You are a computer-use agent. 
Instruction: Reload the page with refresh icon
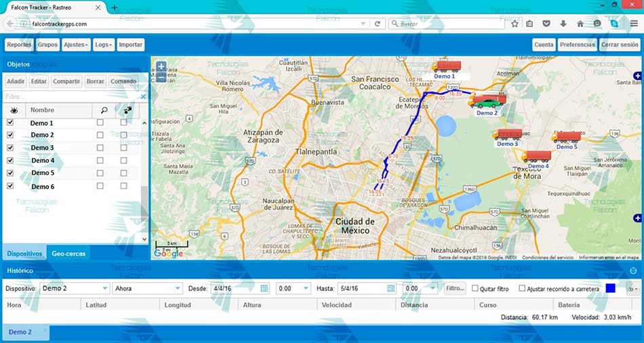tap(377, 24)
